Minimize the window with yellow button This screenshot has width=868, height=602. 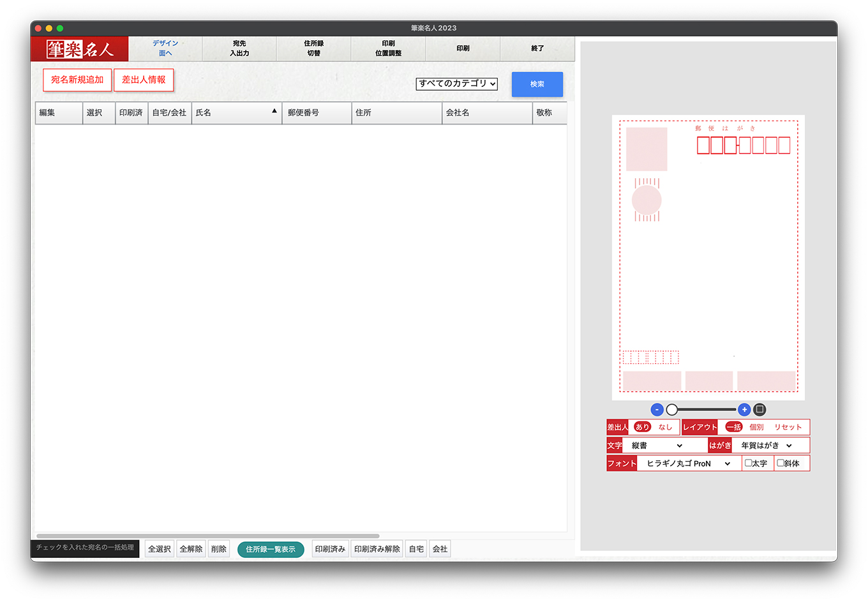click(49, 28)
